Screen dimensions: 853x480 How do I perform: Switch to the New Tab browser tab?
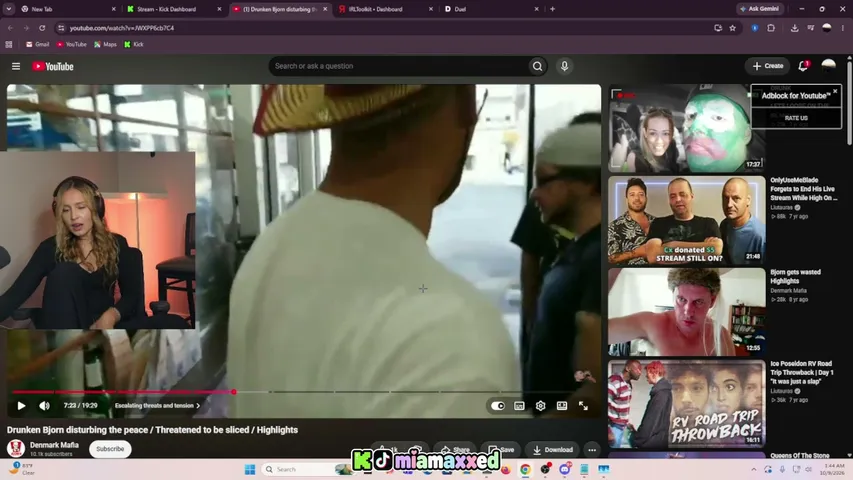coord(68,9)
